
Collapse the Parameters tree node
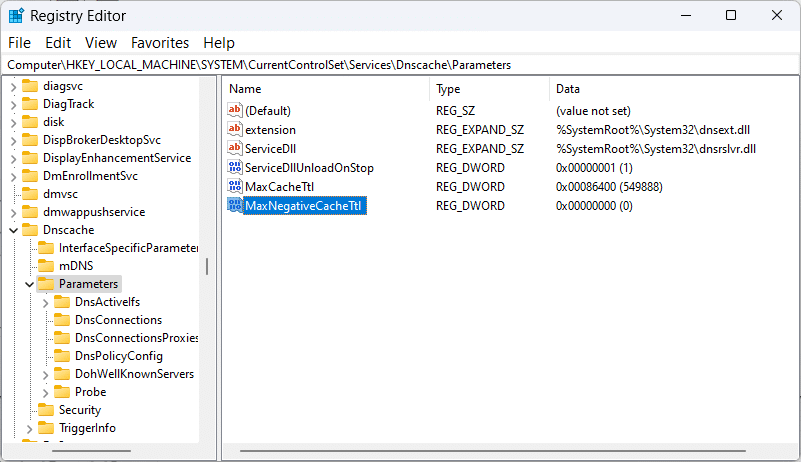30,284
